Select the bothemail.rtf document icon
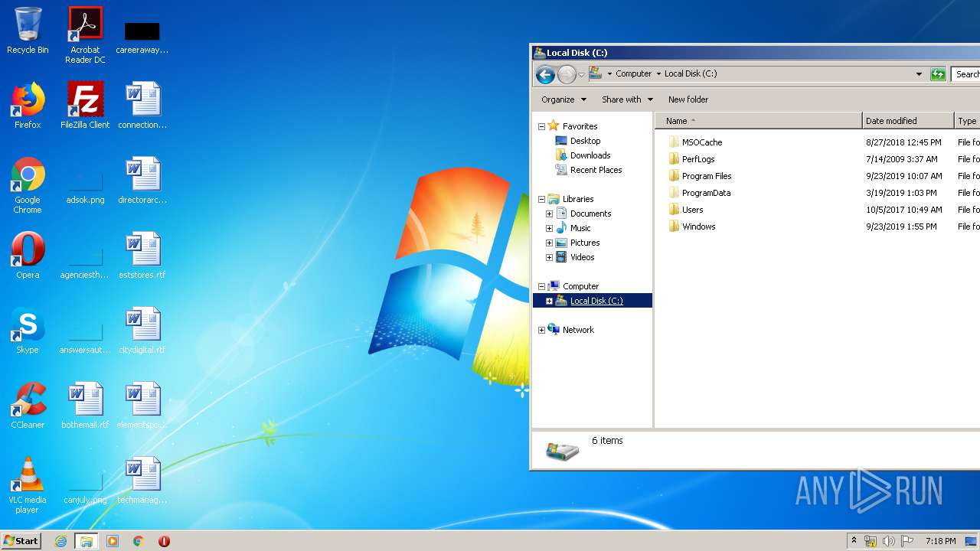 pos(85,406)
